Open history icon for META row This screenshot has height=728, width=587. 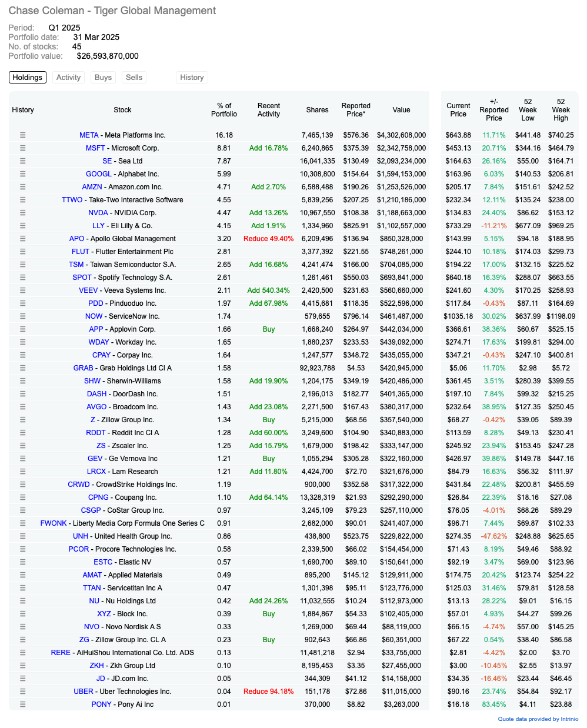click(23, 135)
